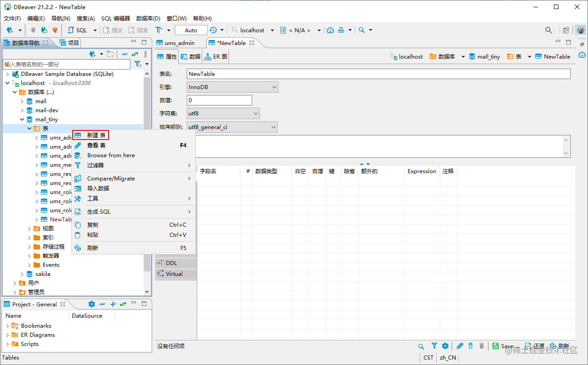Click the navigator create folder icon

(110, 54)
